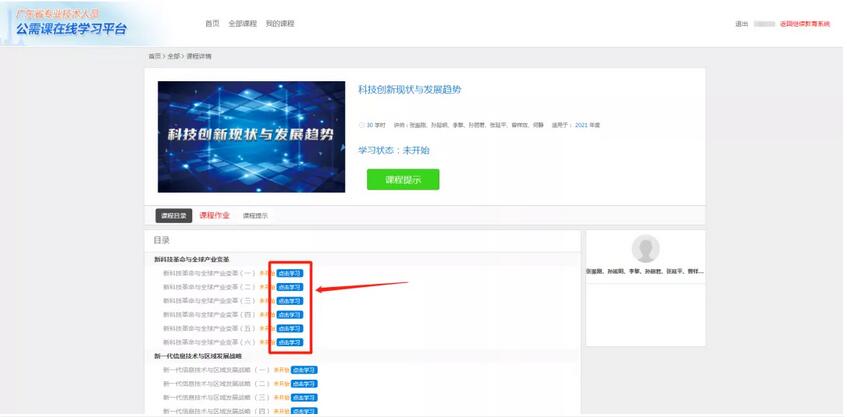Click the teacher names under the avatar
The image size is (847, 417).
(646, 272)
